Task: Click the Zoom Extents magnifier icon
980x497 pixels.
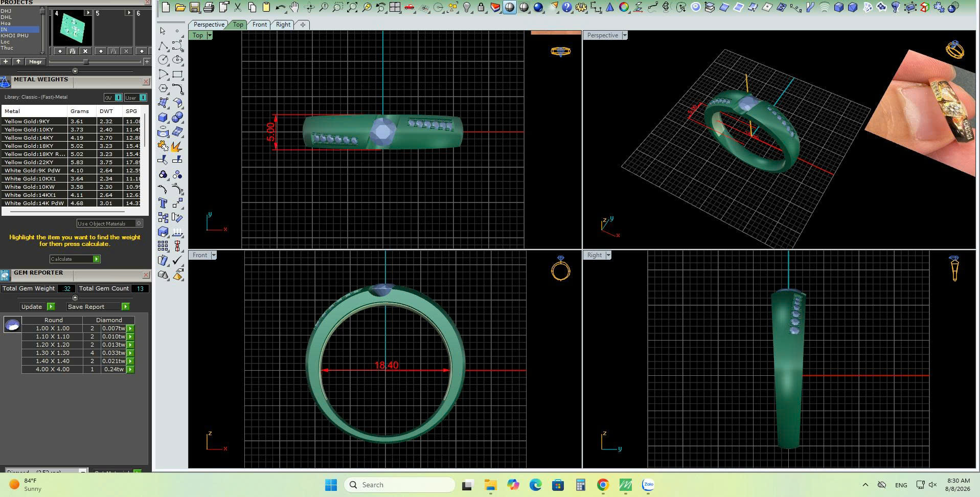Action: (x=352, y=7)
